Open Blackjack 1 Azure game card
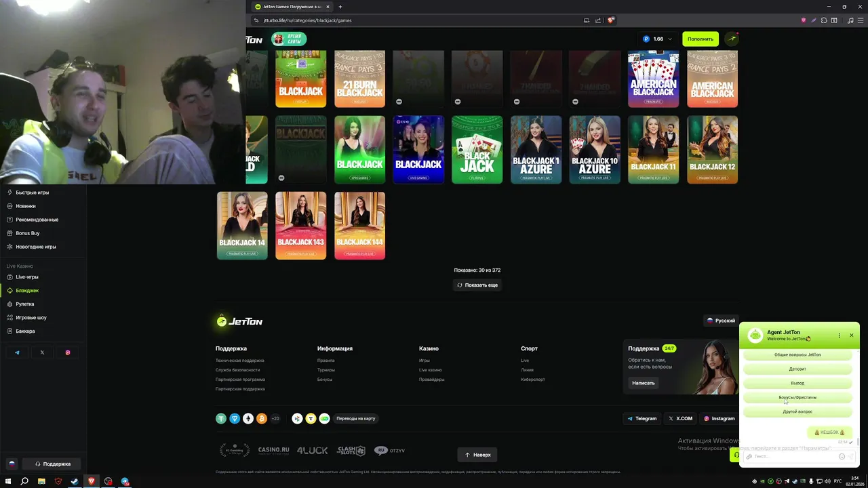Screen dimensions: 868x488 (536, 150)
